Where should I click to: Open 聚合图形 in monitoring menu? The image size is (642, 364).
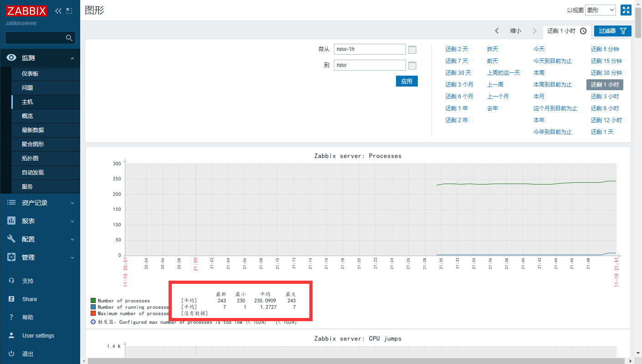click(x=33, y=144)
